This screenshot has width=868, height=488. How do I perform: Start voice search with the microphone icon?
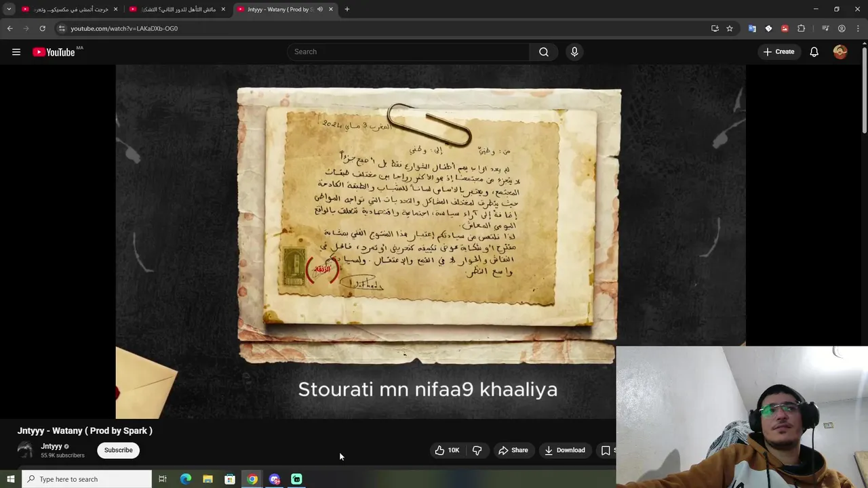574,52
